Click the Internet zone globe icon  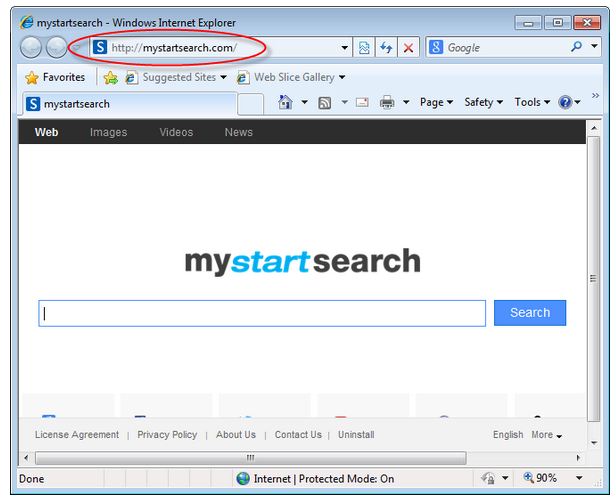[243, 478]
